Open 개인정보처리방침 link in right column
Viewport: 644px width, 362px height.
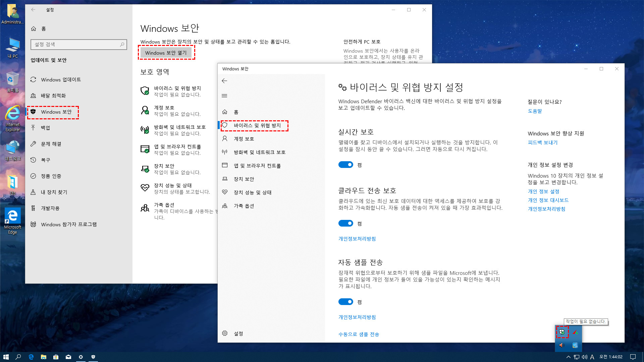[x=546, y=209]
